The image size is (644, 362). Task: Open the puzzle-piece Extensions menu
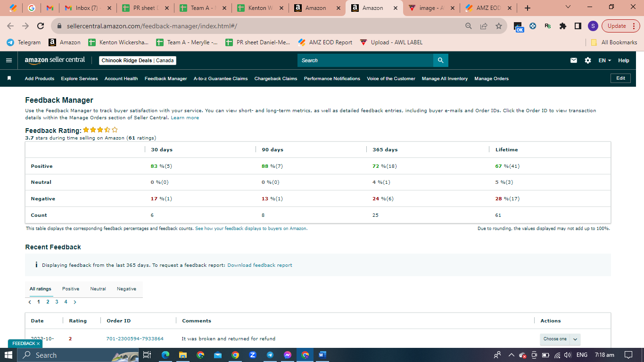coord(563,26)
